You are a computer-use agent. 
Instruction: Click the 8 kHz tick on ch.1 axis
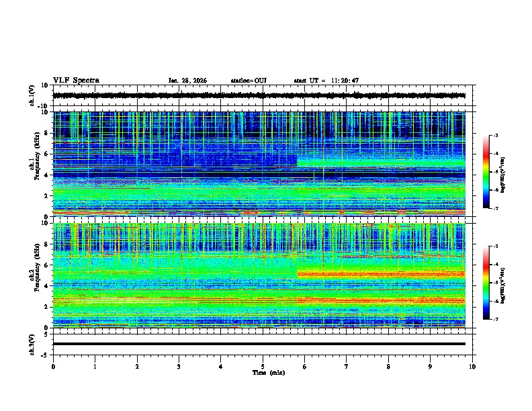point(46,133)
